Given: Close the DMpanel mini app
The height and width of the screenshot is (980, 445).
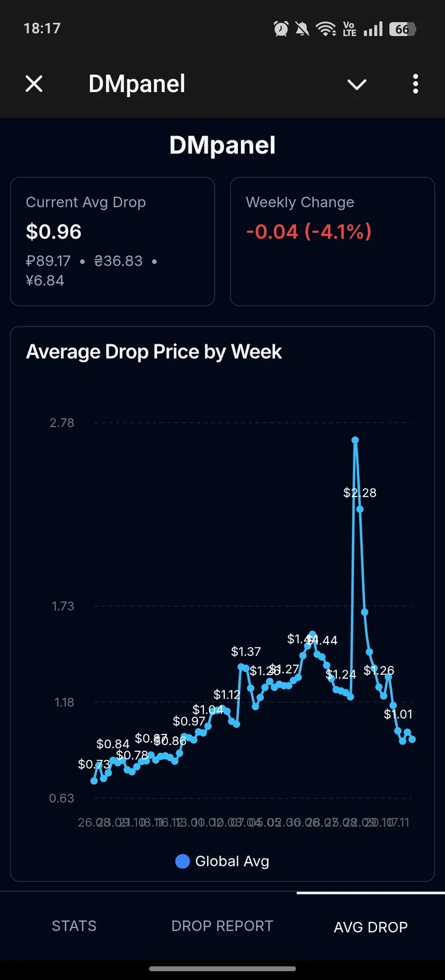Looking at the screenshot, I should (34, 83).
